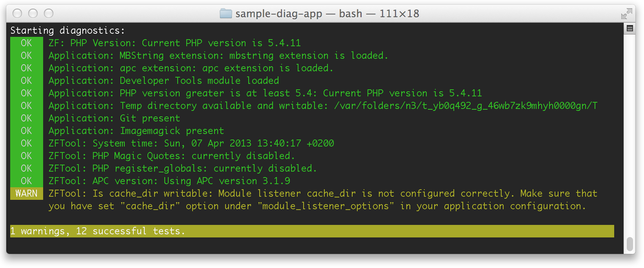Click the yellow "1 warnings, 12 successful tests" bar
This screenshot has width=644, height=268.
[312, 231]
